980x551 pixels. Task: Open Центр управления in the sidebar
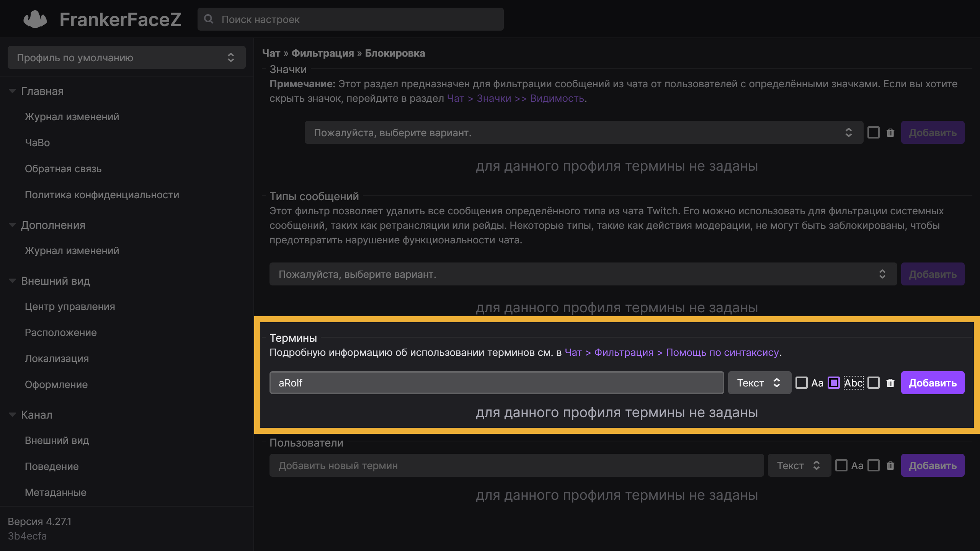tap(70, 306)
